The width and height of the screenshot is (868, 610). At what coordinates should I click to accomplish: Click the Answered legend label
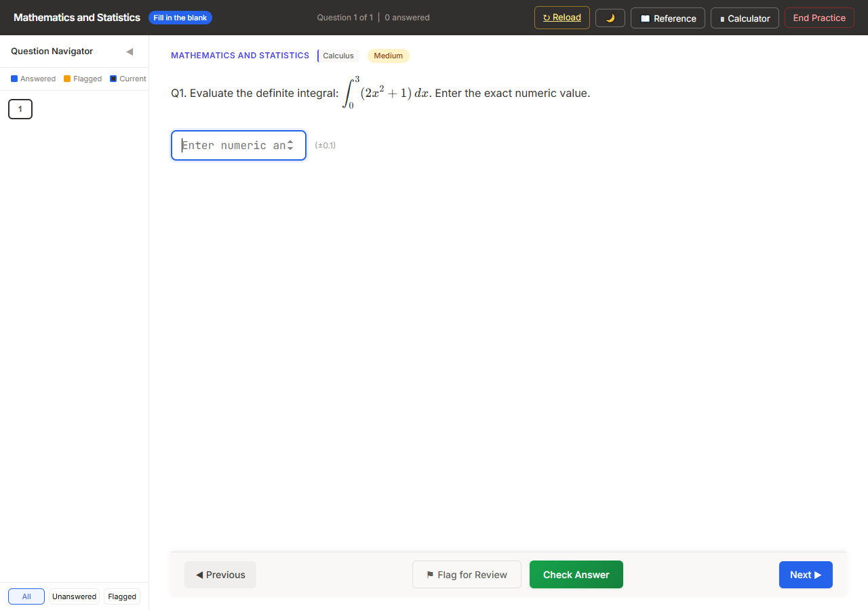[x=38, y=79]
